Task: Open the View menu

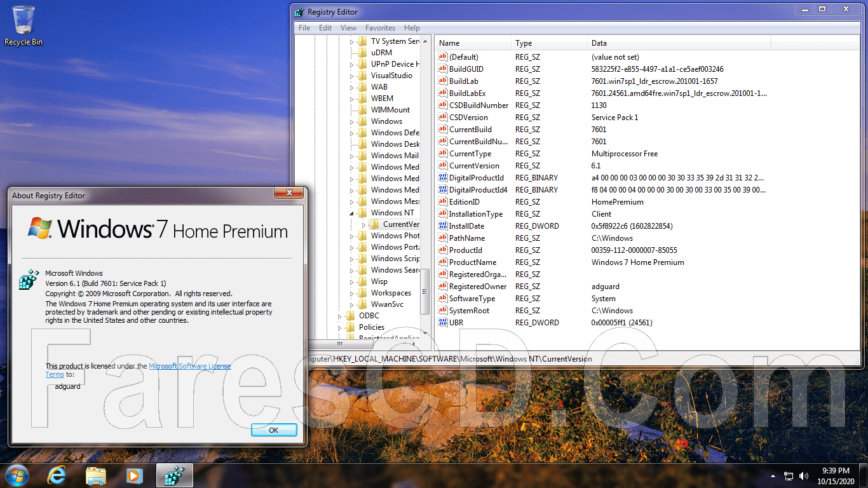Action: coord(348,28)
